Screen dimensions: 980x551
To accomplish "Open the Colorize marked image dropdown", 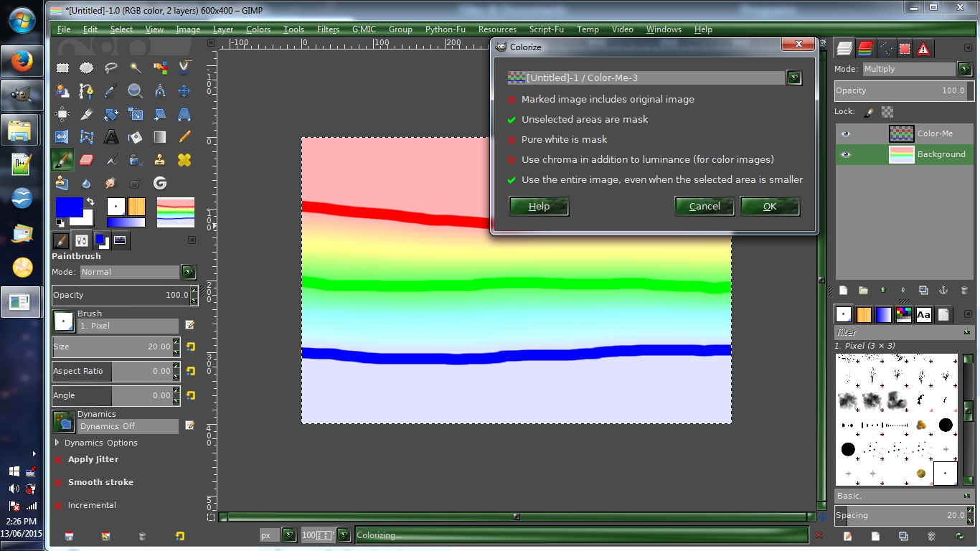I will [793, 78].
